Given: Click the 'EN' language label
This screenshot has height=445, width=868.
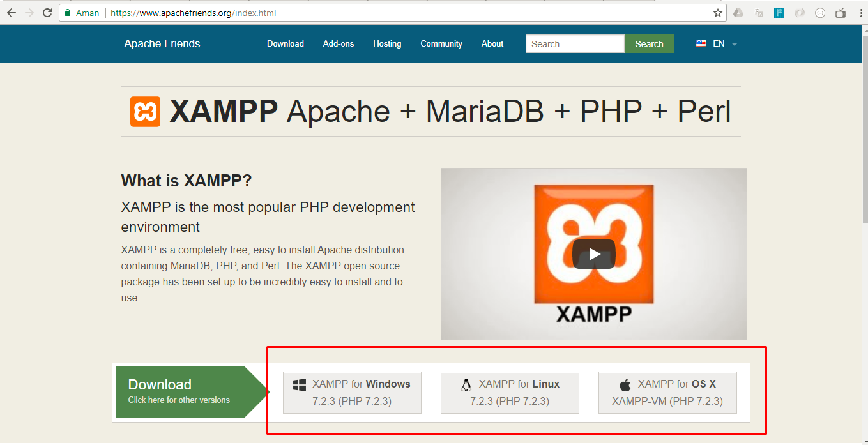Looking at the screenshot, I should [x=719, y=43].
